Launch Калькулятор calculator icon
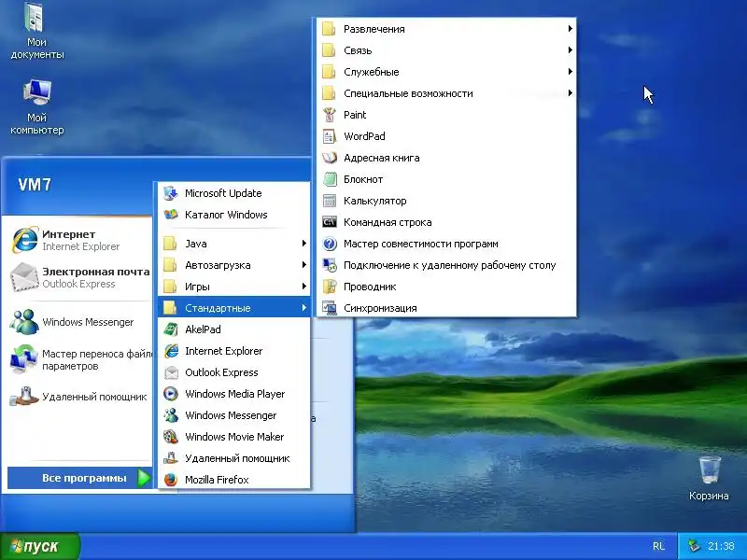The width and height of the screenshot is (747, 560). pyautogui.click(x=330, y=201)
